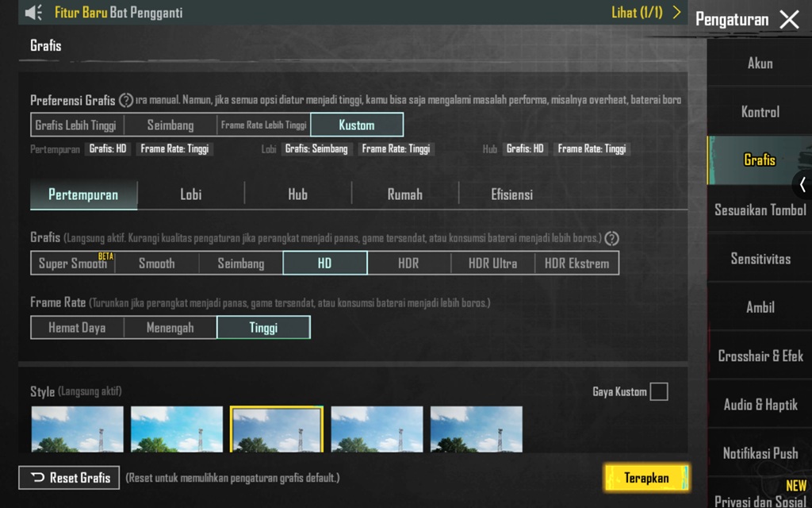
Task: Expand the Lihat (1/1) announcement arrow
Action: [x=676, y=13]
